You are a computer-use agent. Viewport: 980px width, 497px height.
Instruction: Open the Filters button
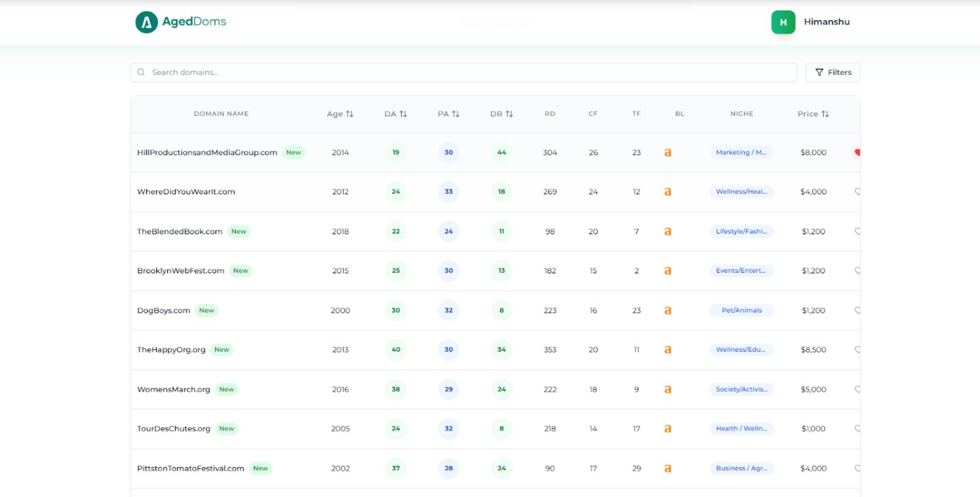(833, 72)
